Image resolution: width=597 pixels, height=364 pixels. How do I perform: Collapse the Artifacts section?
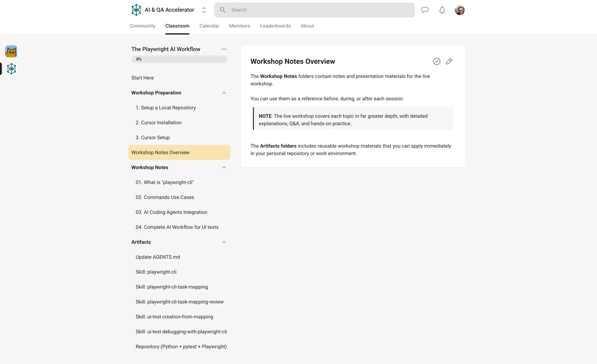(224, 242)
